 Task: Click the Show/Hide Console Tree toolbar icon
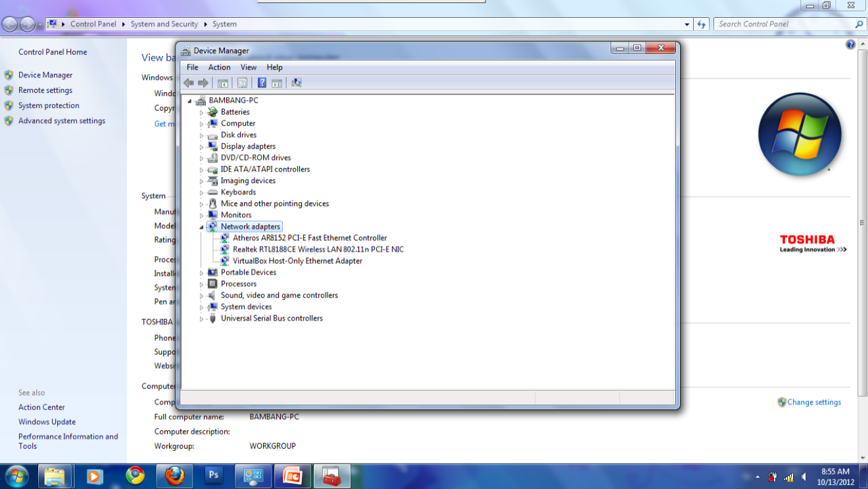tap(223, 82)
